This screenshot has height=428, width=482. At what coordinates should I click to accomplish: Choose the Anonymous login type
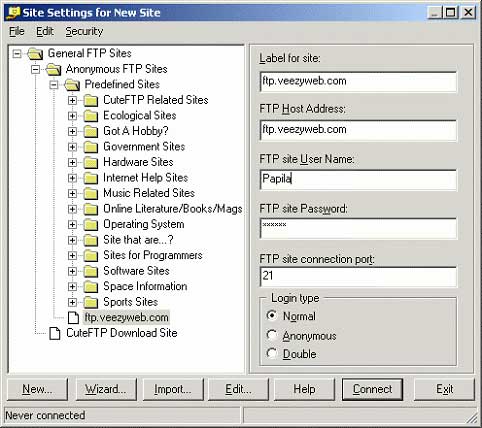click(x=272, y=335)
